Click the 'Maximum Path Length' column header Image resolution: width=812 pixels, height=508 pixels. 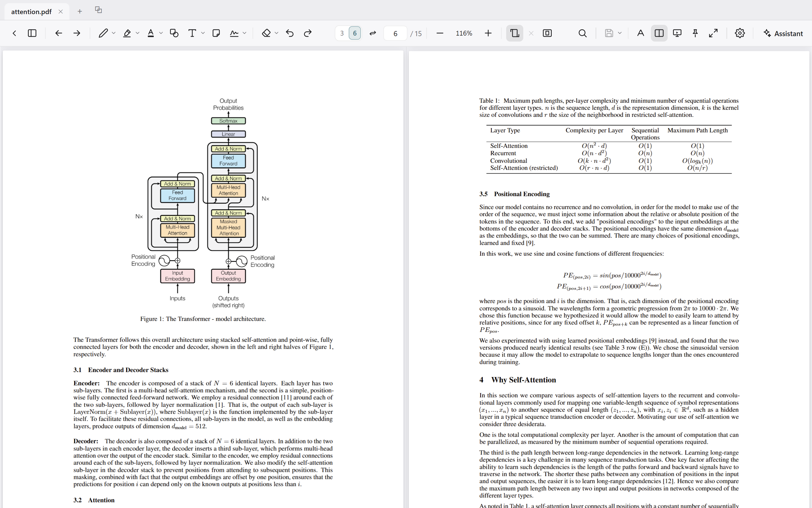coord(697,130)
